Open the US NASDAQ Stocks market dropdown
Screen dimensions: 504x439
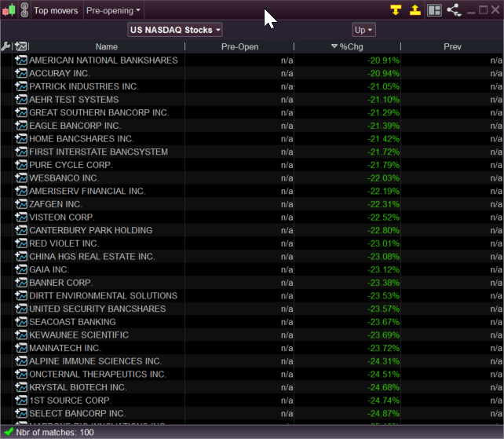pos(175,30)
